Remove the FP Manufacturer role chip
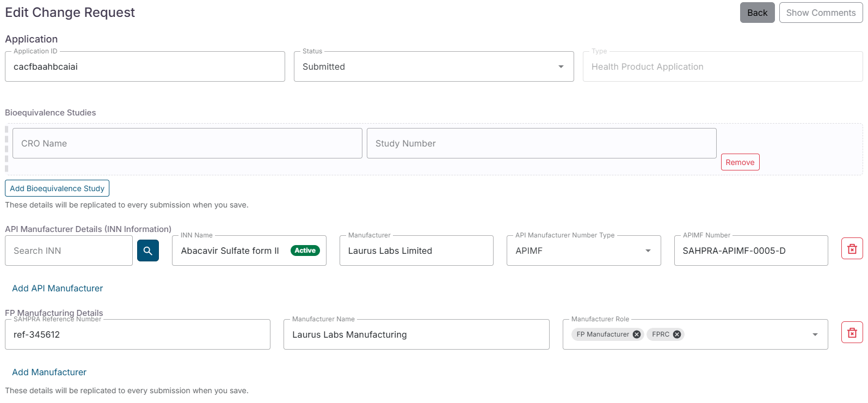The width and height of the screenshot is (868, 403). click(x=636, y=334)
